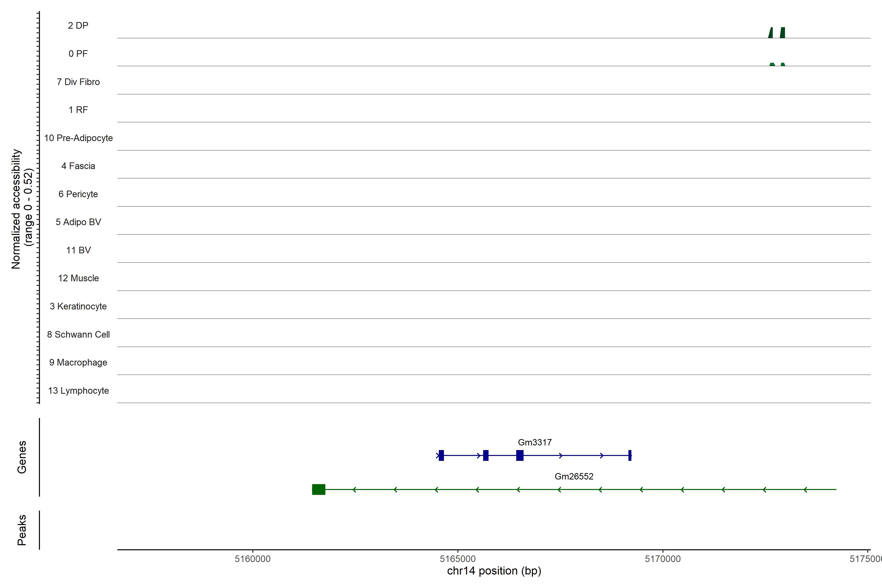Click the 7 Div Fibro label
This screenshot has height=588, width=882.
(x=78, y=82)
